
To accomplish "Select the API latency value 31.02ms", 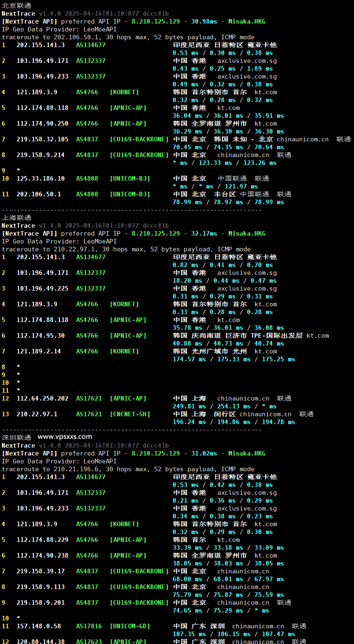I will pyautogui.click(x=204, y=453).
